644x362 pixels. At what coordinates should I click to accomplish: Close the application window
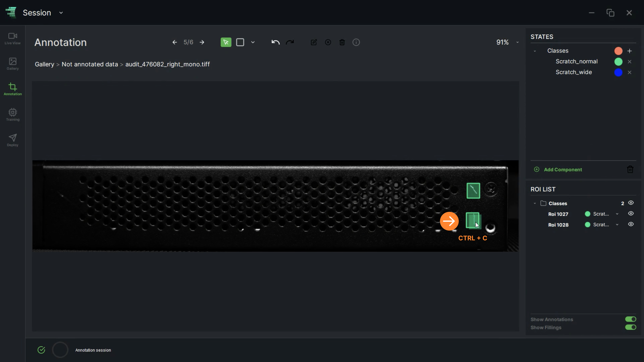(x=629, y=13)
